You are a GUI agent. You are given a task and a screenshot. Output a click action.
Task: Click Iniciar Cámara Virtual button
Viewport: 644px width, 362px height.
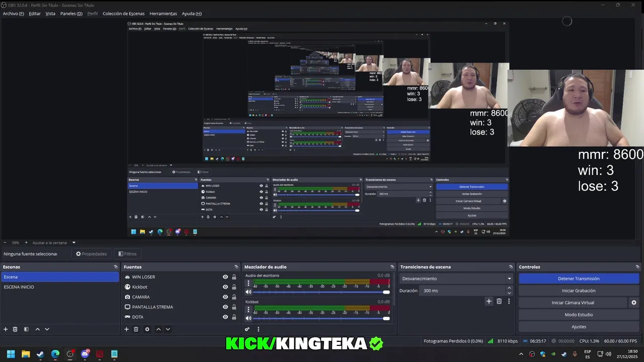pos(573,303)
